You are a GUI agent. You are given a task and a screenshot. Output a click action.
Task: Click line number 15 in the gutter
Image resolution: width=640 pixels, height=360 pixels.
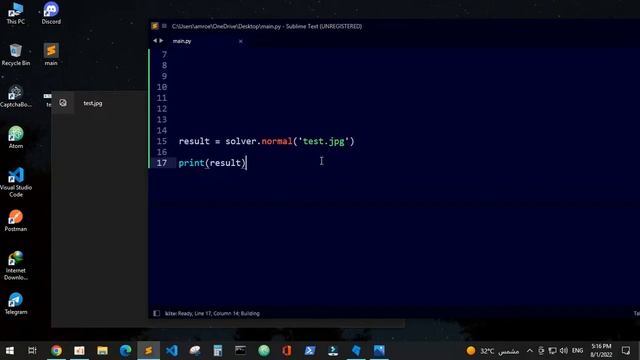162,141
